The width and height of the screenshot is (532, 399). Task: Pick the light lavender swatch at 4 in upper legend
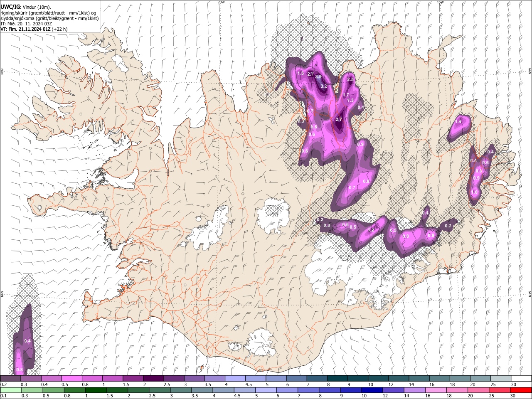[x=235, y=378]
